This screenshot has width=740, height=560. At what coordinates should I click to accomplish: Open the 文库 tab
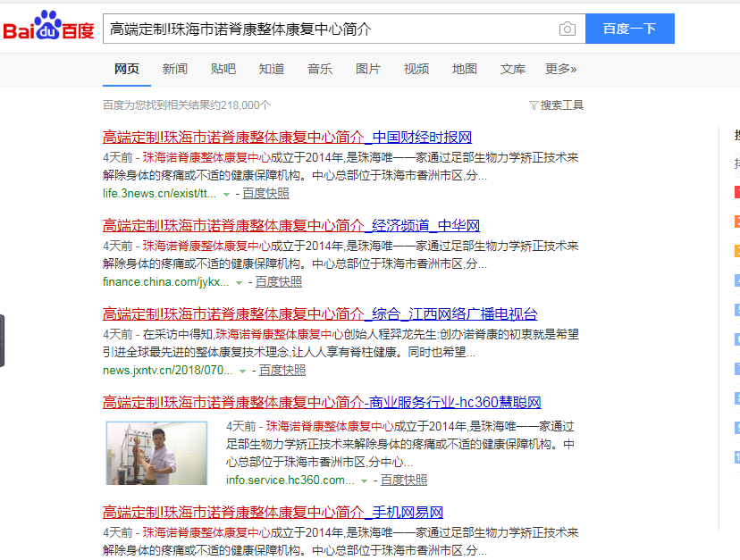click(x=512, y=69)
